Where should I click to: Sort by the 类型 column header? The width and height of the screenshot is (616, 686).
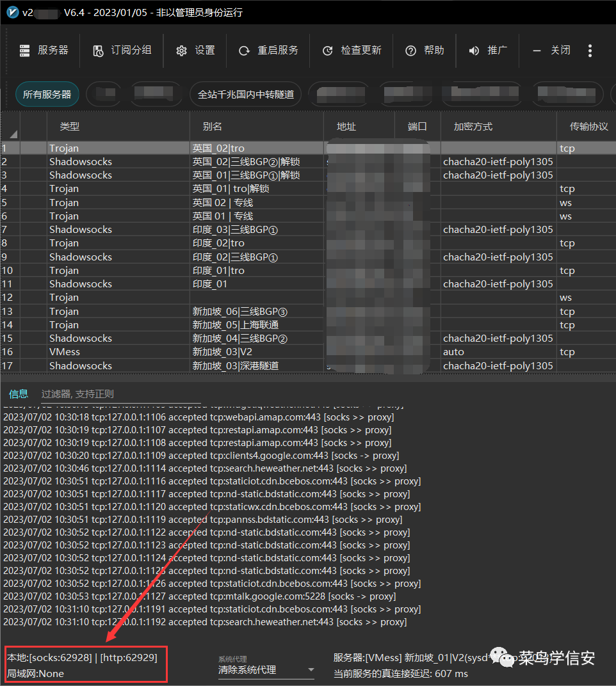[x=70, y=127]
